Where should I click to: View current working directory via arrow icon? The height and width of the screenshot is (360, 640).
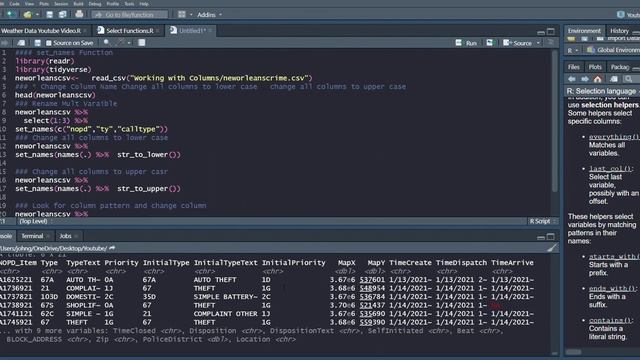coord(112,248)
